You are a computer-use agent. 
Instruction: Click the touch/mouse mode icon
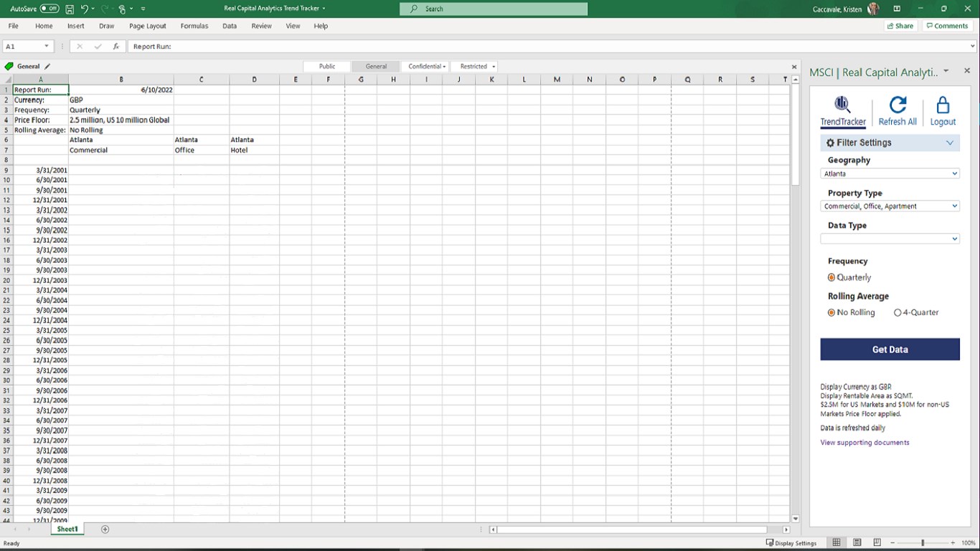tap(123, 9)
